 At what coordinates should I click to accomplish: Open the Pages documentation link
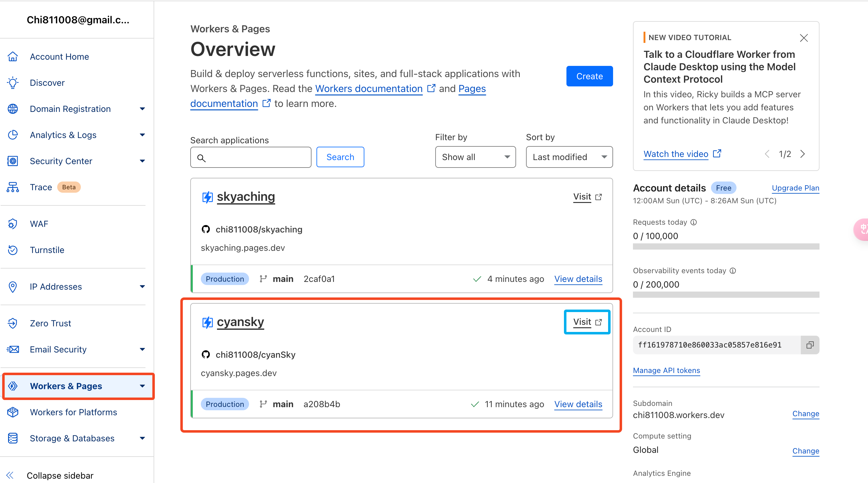click(472, 89)
